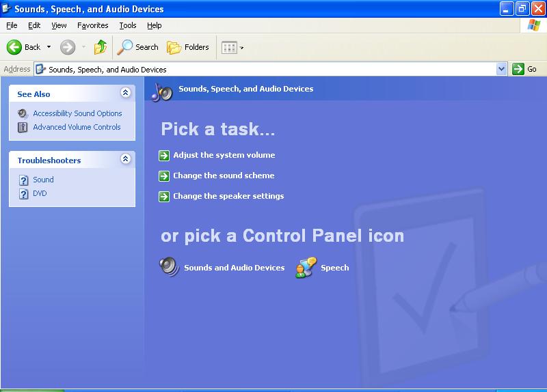Viewport: 547px width, 392px height.
Task: Click the Sounds and Audio Devices speaker icon
Action: [169, 267]
